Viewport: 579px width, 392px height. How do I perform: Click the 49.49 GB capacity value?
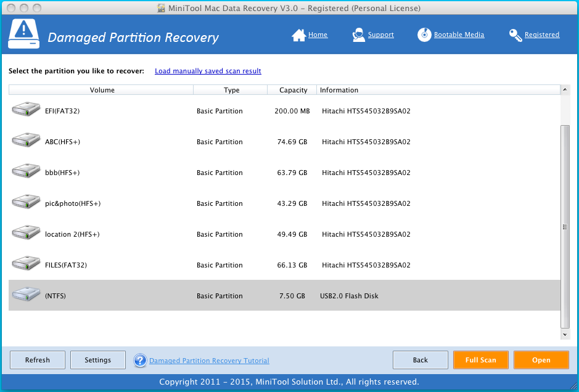[292, 234]
